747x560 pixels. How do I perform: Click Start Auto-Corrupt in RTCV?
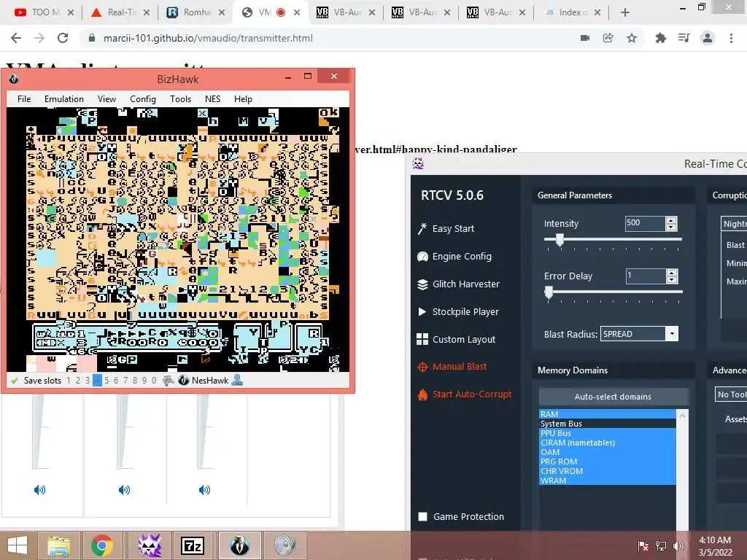point(465,394)
